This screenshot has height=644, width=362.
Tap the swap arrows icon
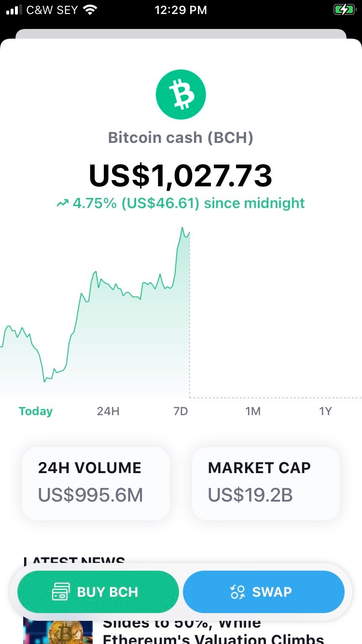[237, 592]
